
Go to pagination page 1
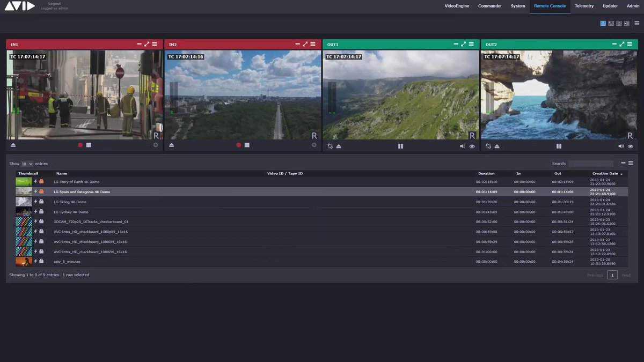click(612, 275)
